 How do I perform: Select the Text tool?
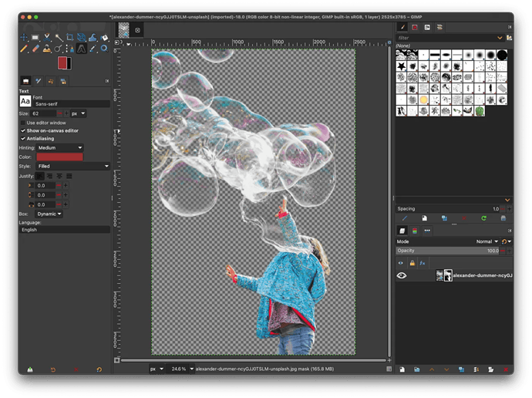pyautogui.click(x=82, y=49)
